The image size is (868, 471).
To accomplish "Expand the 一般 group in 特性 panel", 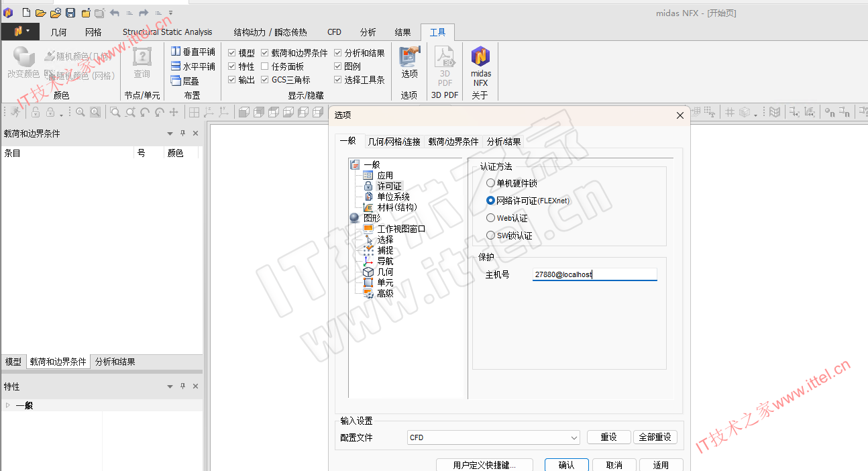I will coord(7,405).
